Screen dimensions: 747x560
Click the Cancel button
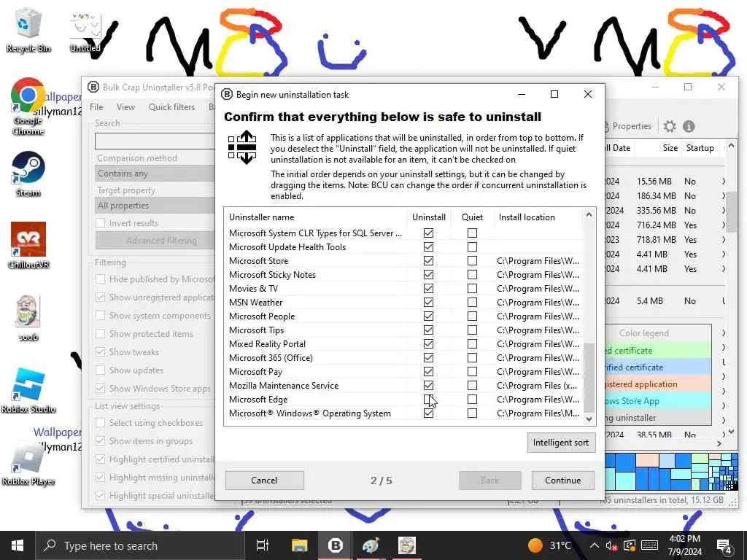264,480
